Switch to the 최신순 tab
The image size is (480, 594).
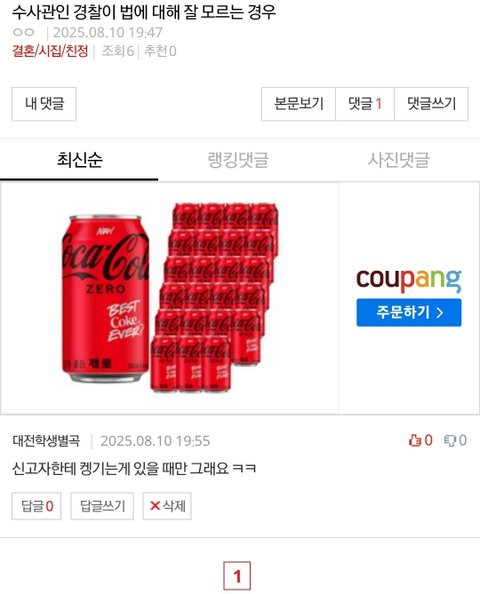pos(79,159)
